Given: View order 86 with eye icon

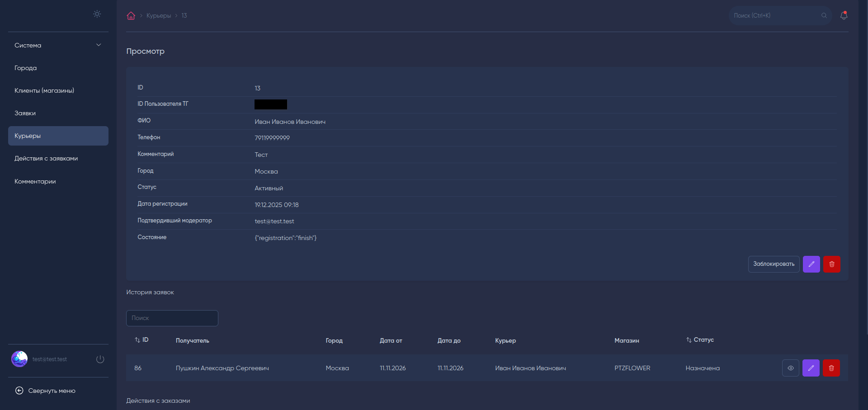Looking at the screenshot, I should pyautogui.click(x=791, y=368).
